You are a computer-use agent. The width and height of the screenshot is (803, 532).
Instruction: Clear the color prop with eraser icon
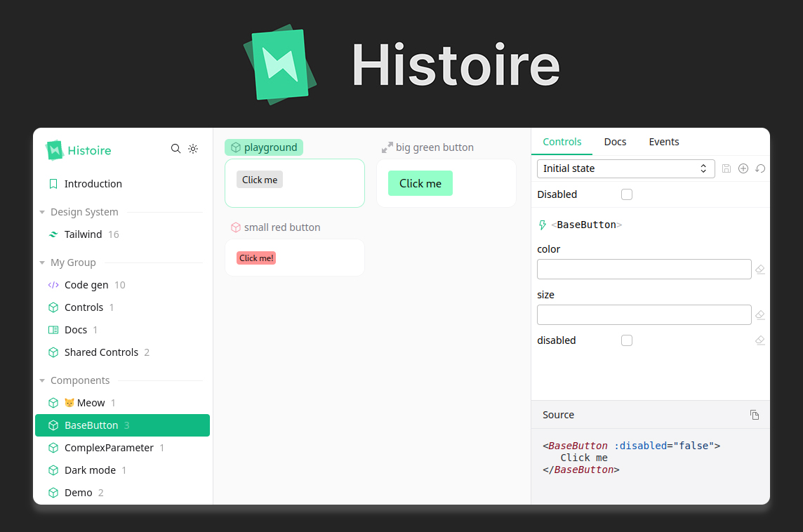760,270
